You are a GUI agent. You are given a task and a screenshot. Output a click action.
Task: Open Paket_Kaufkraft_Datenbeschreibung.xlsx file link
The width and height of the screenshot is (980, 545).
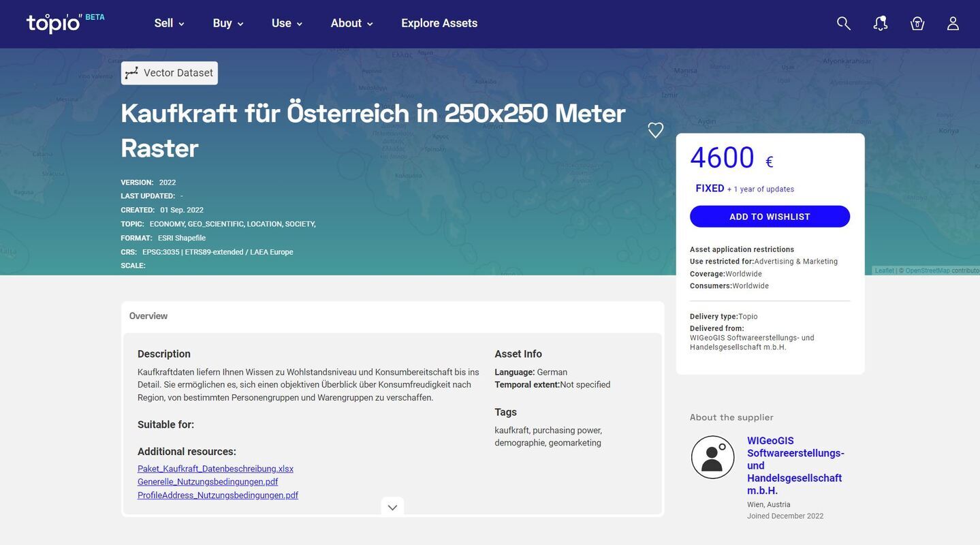pos(215,469)
